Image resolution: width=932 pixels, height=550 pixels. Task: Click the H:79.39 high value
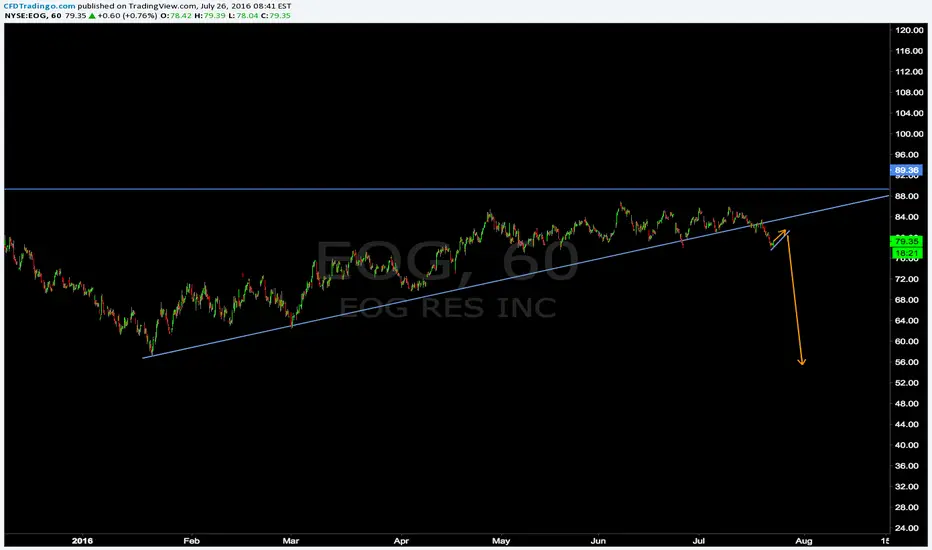210,15
